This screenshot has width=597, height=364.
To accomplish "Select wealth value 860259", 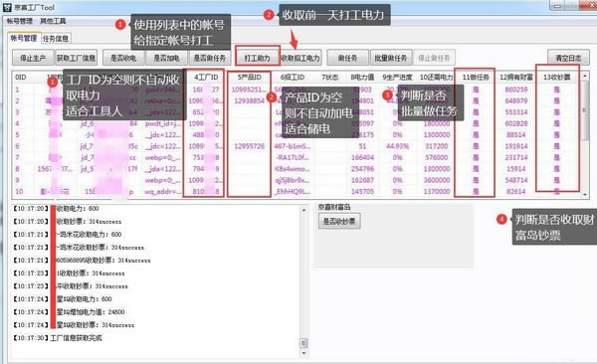I will pos(516,90).
